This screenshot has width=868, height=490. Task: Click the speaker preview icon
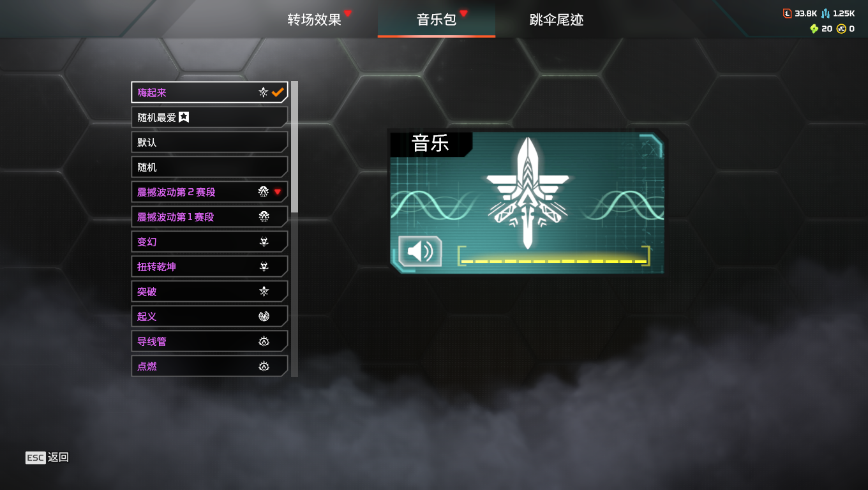[x=420, y=251]
